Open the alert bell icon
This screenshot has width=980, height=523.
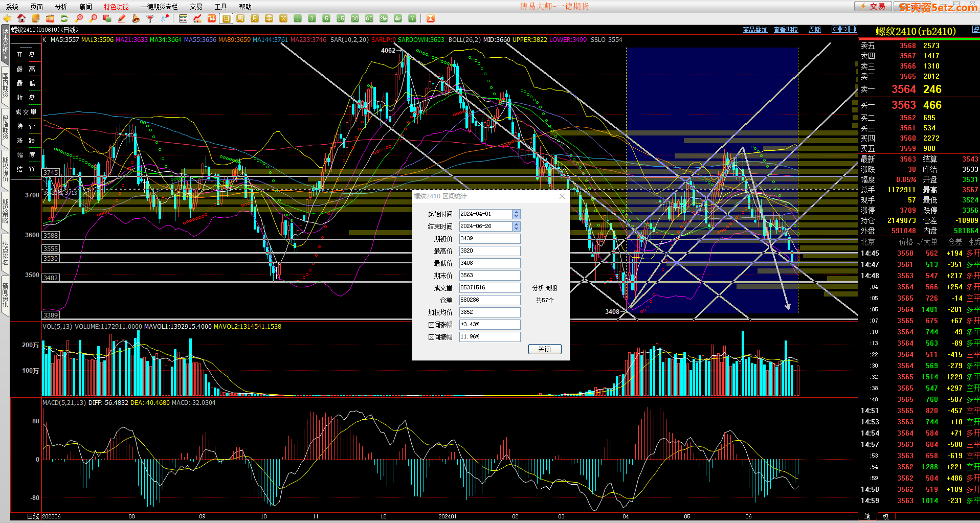point(136,18)
